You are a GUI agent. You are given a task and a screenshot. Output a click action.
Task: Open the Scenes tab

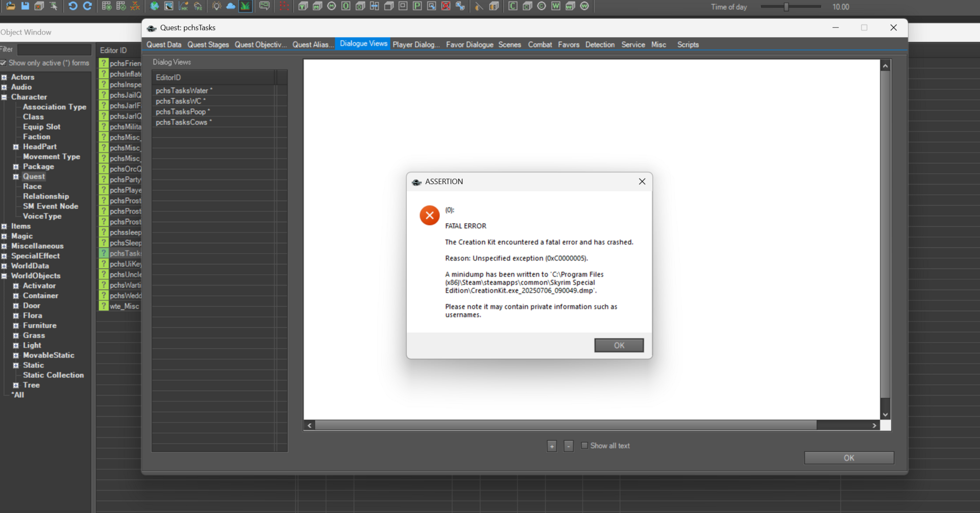510,44
